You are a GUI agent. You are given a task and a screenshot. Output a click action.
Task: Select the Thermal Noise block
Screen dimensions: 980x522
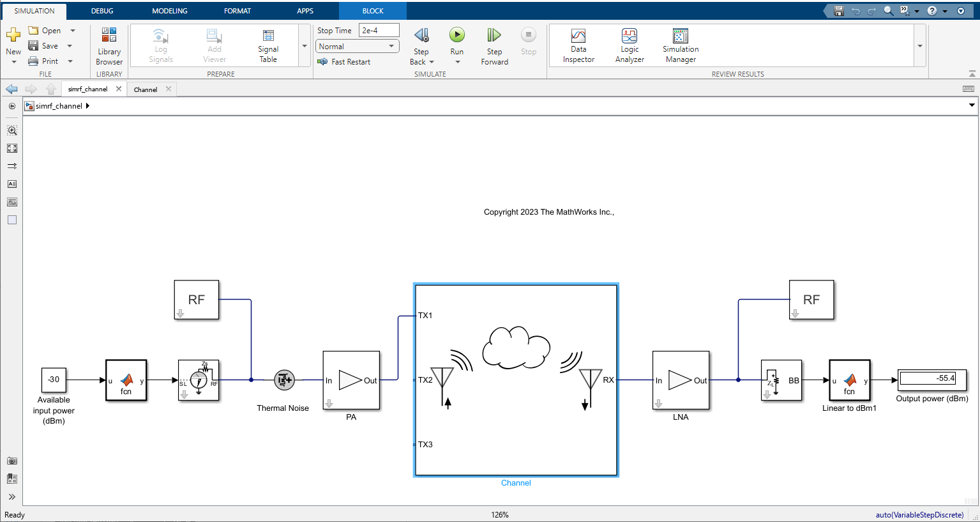point(284,380)
